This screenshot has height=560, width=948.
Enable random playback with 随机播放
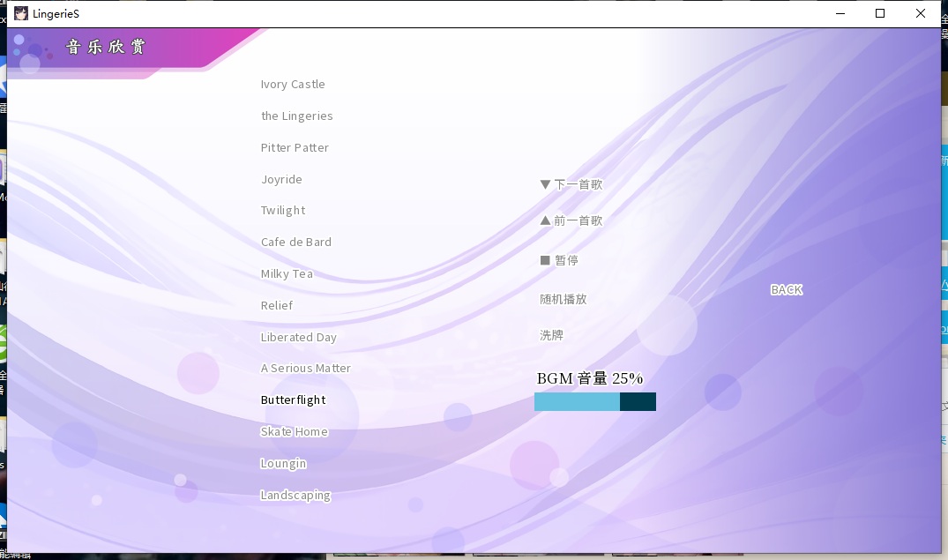562,298
